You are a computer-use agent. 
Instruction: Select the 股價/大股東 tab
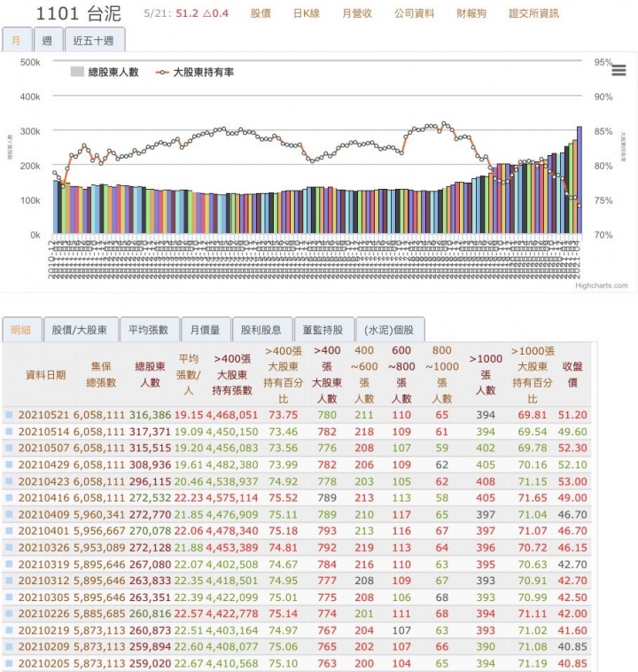coord(80,330)
